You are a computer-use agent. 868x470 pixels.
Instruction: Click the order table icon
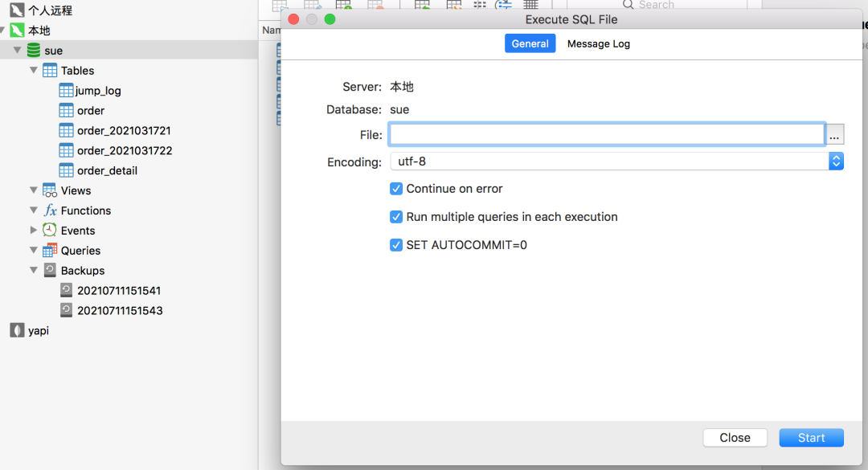click(x=66, y=110)
